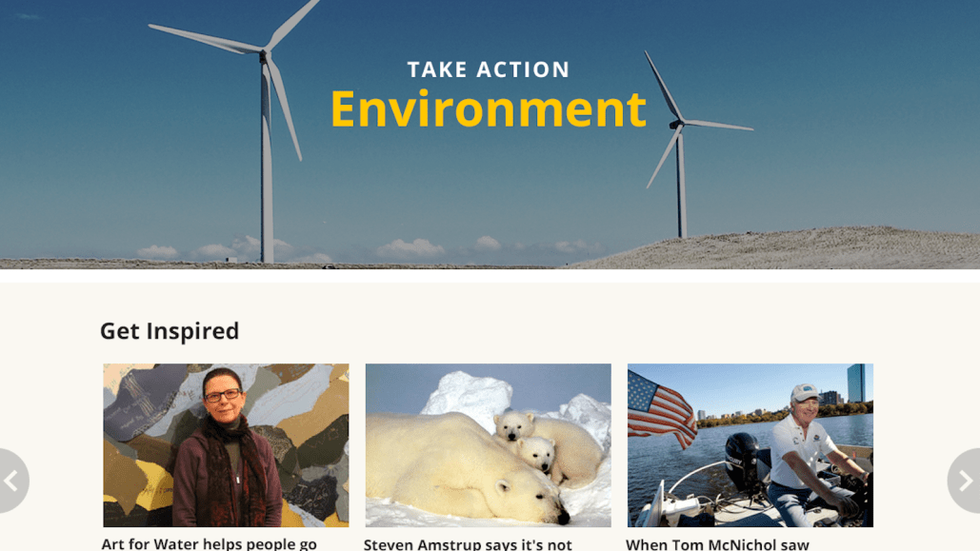Advance carousel with the next arrow
The width and height of the screenshot is (980, 551).
[x=965, y=481]
